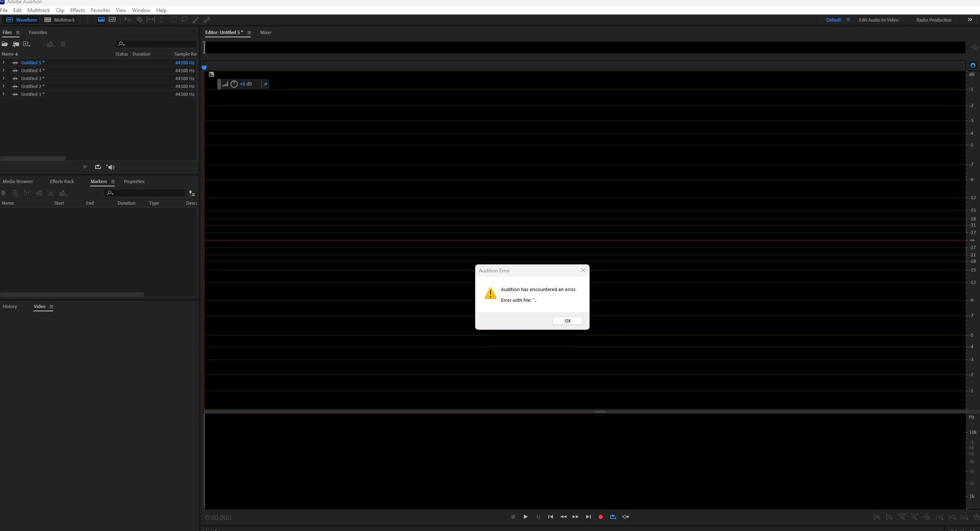Toggle Auto-Play in Files panel
980x531 pixels.
point(111,167)
